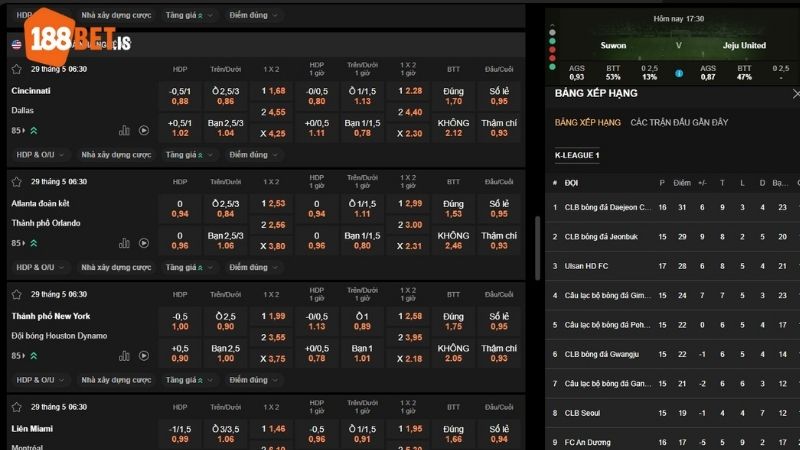800x450 pixels.
Task: Click Suwon team name in match header
Action: [x=613, y=45]
